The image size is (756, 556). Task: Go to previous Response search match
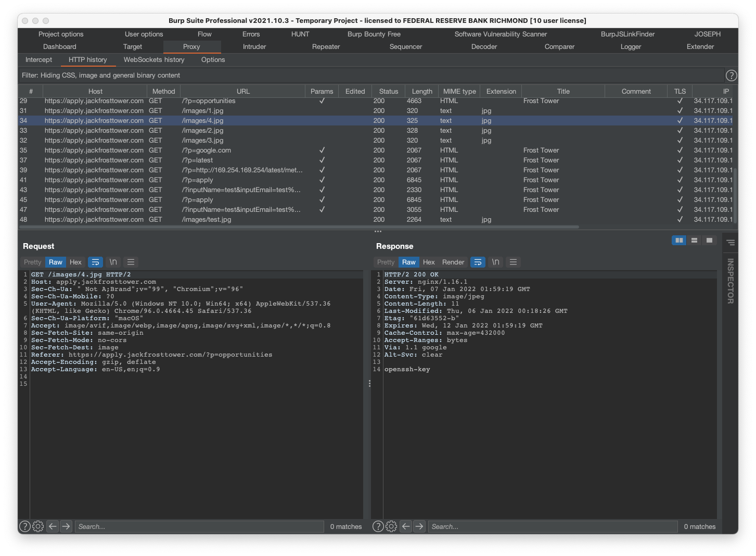[x=406, y=526]
